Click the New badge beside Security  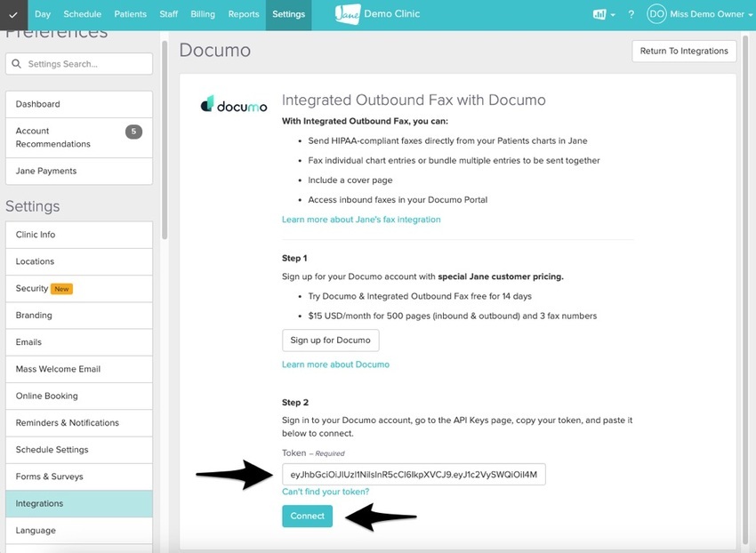click(x=61, y=289)
